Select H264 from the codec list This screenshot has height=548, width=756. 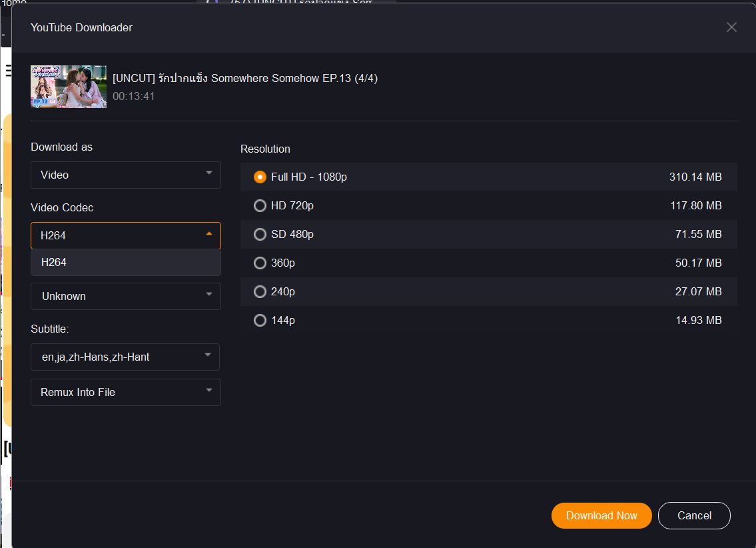tap(125, 263)
